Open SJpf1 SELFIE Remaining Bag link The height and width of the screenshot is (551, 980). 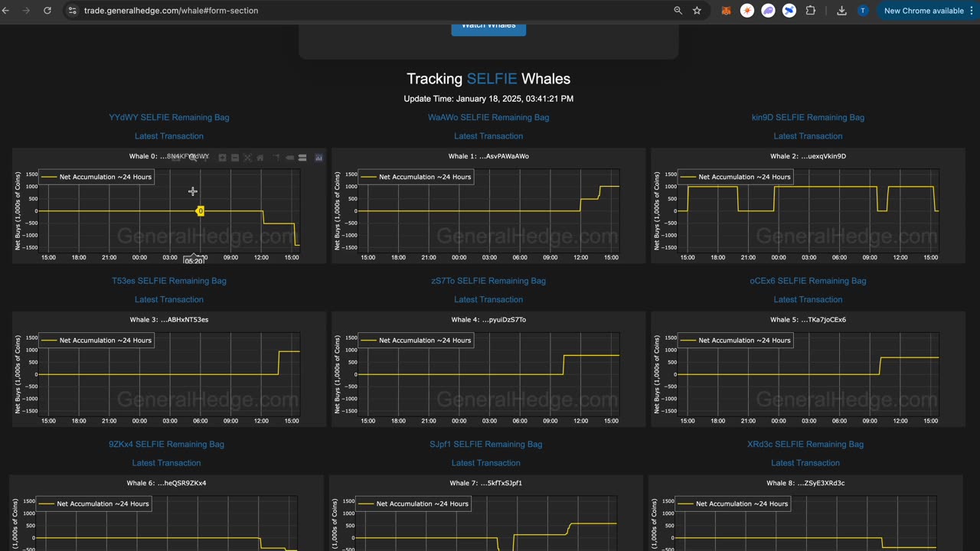click(x=485, y=444)
